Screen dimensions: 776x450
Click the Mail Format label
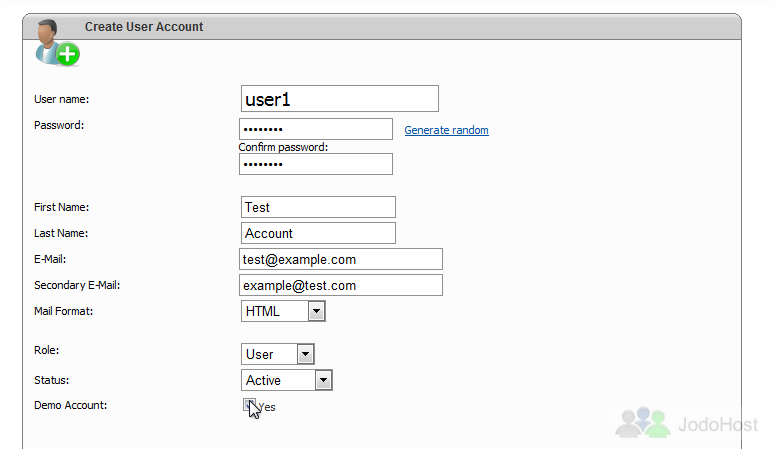tap(63, 311)
